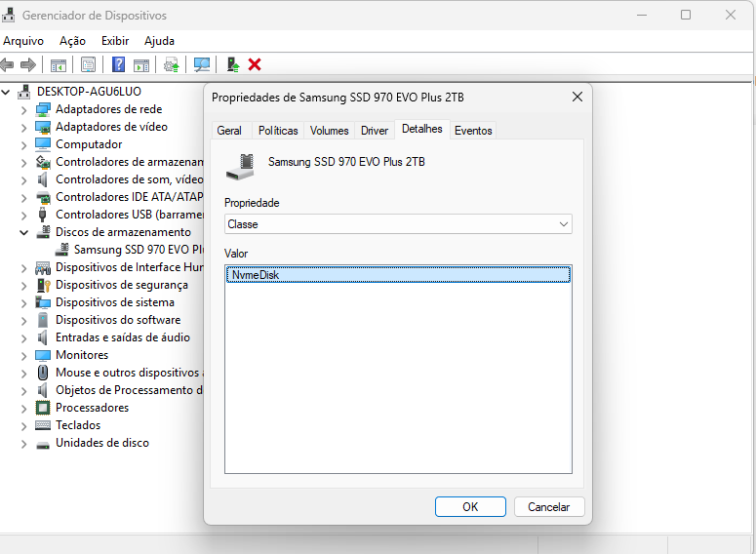Click the Monitores display icon
The image size is (756, 554).
[x=43, y=355]
